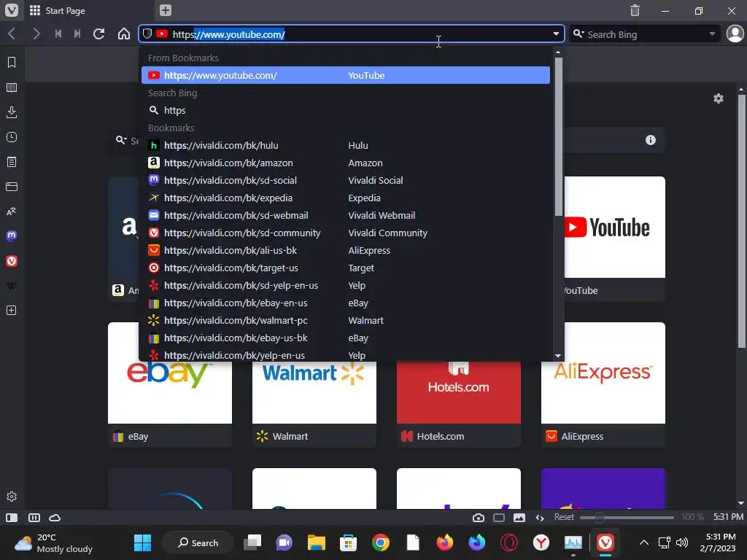The width and height of the screenshot is (747, 560).
Task: Click the Search Bing input field
Action: (x=646, y=34)
